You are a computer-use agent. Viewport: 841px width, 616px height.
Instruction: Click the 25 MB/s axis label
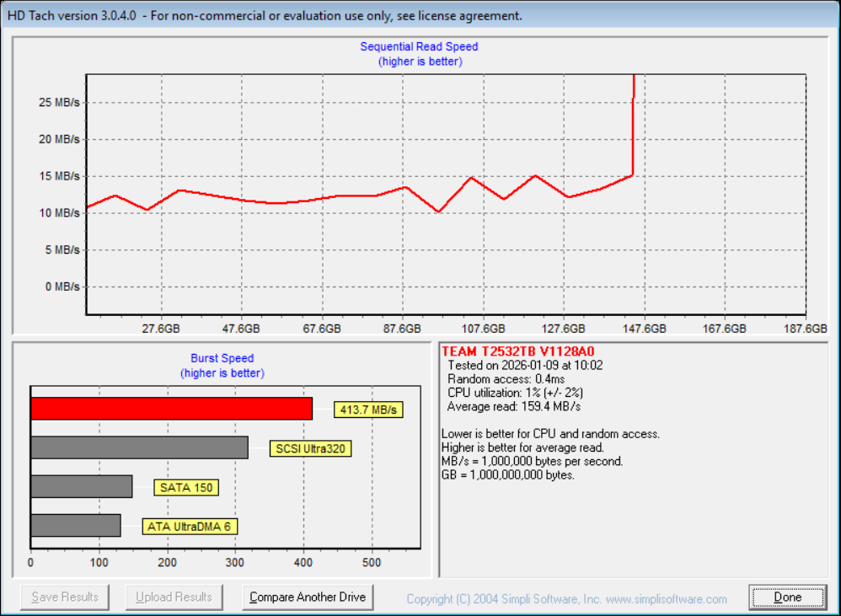tap(59, 103)
